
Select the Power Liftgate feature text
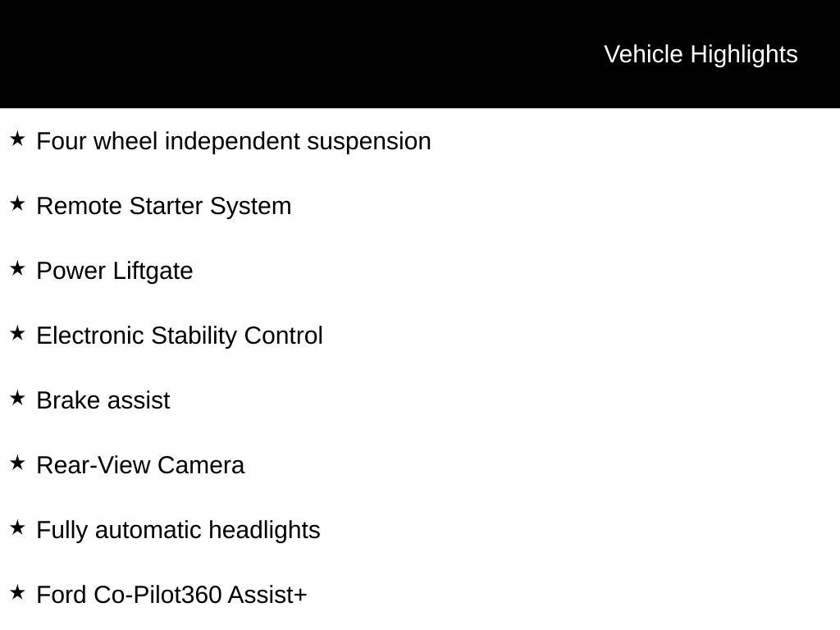click(115, 271)
